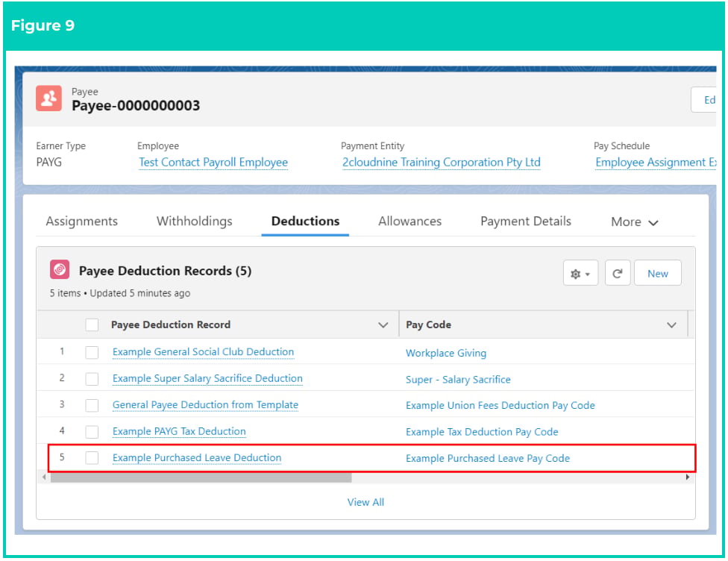This screenshot has width=728, height=561.
Task: Click the scrollbar left arrow
Action: tap(44, 477)
